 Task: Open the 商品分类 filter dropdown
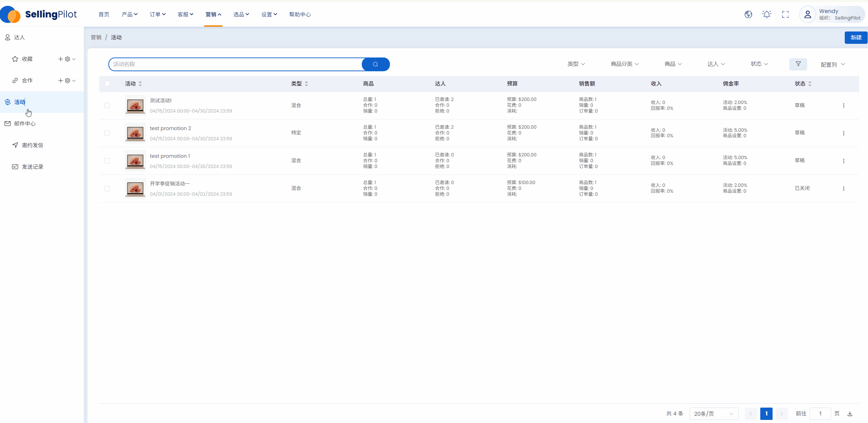pyautogui.click(x=624, y=64)
